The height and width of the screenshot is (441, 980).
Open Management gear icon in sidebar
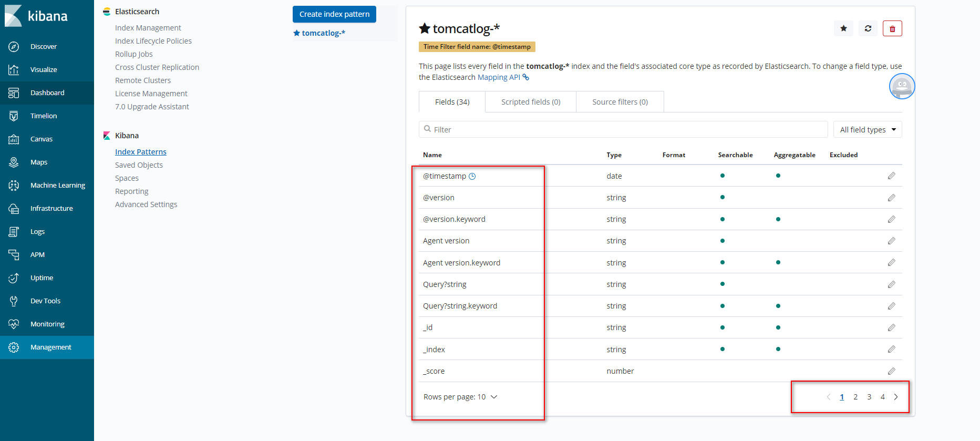point(14,347)
